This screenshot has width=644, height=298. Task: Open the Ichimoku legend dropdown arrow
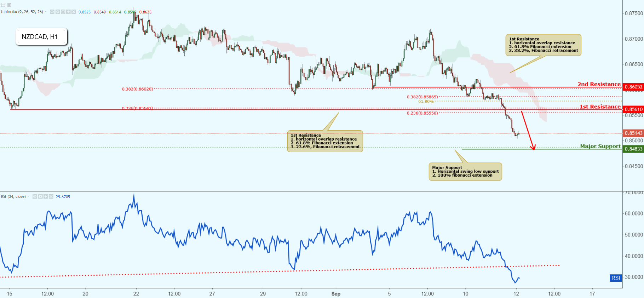(46, 12)
